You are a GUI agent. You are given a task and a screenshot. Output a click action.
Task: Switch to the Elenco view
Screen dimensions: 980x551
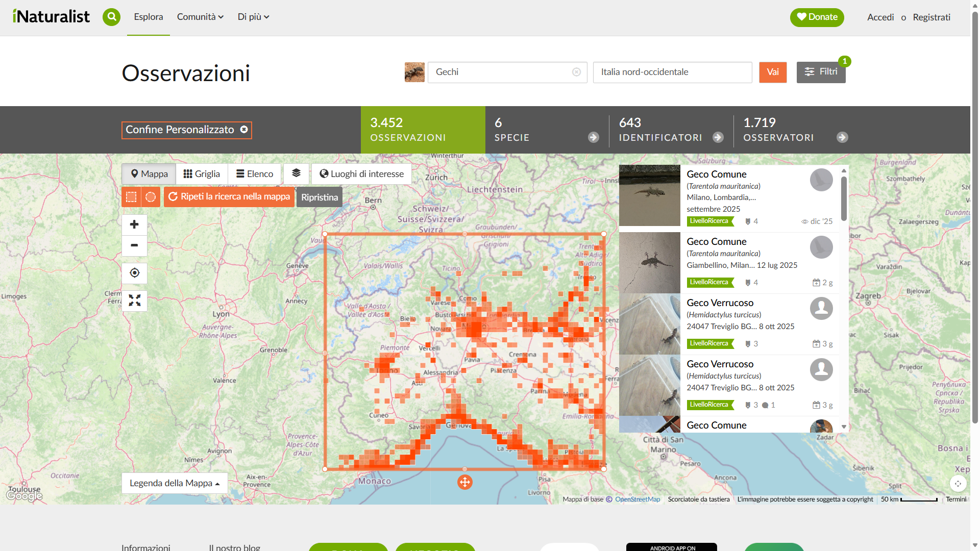[x=254, y=174]
